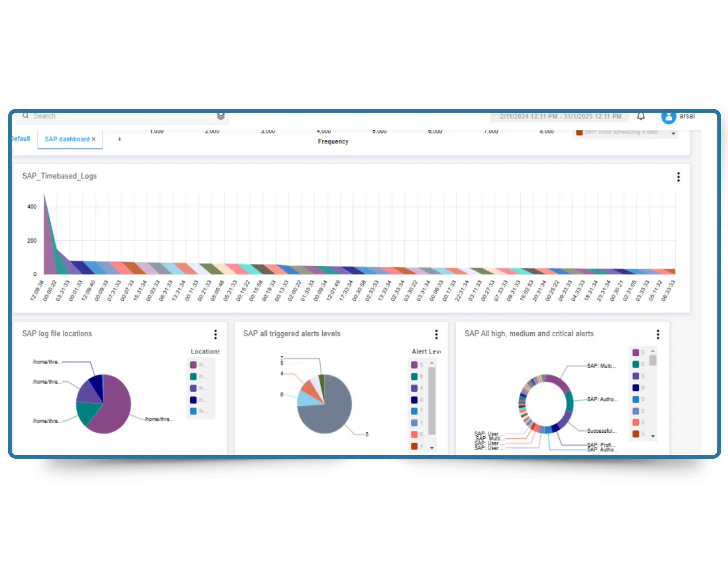Screen dimensions: 728x578
Task: Toggle teal legend entry in Alert Level list
Action: pos(414,377)
